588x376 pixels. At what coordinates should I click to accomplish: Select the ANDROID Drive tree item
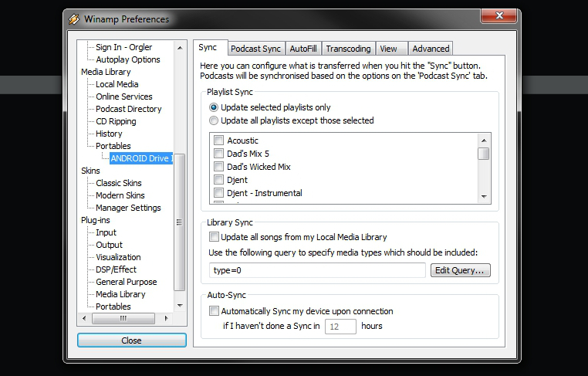tap(141, 158)
